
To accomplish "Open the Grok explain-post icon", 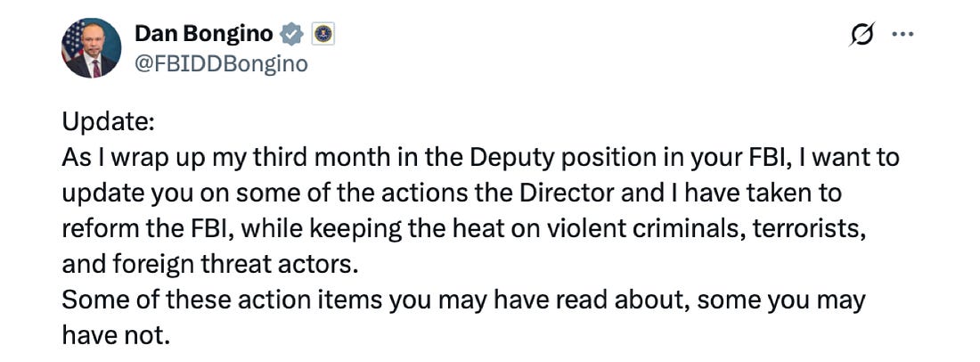I will (862, 35).
